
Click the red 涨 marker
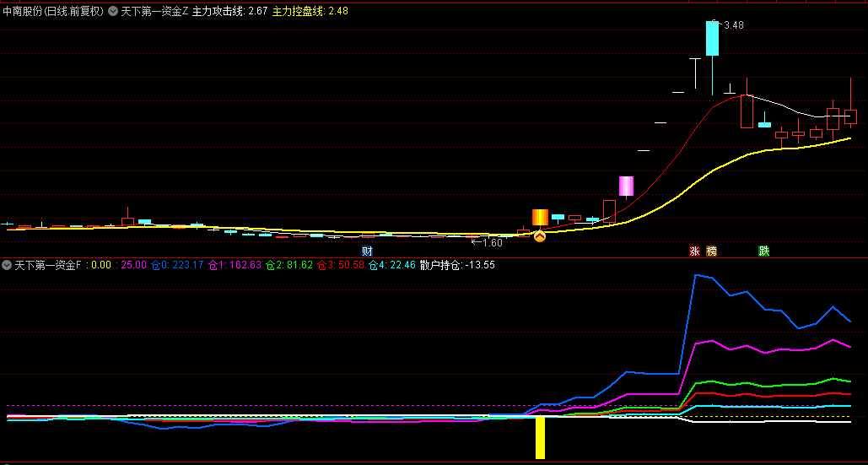click(x=694, y=251)
